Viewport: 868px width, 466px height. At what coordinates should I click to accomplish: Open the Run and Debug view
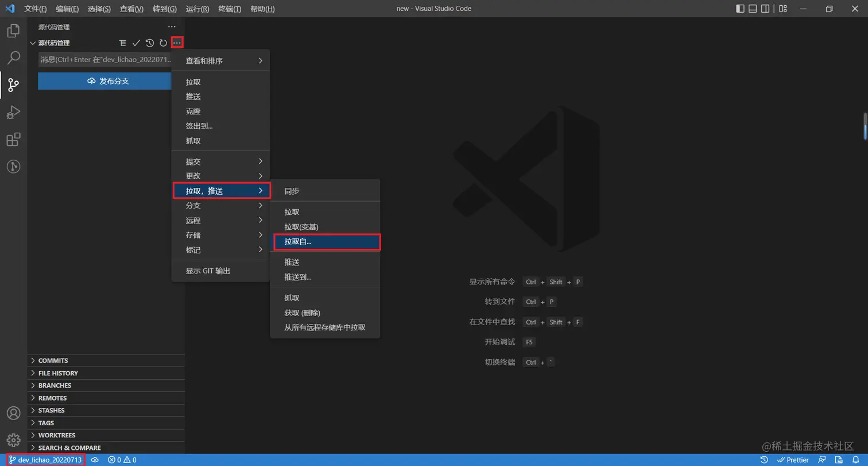pyautogui.click(x=13, y=112)
